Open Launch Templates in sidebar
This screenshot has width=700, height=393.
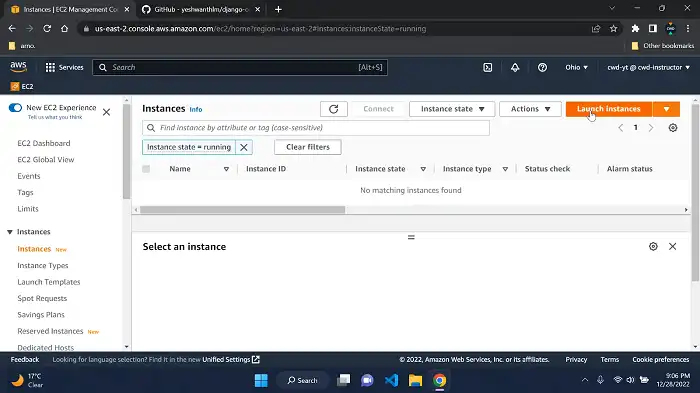pos(49,282)
